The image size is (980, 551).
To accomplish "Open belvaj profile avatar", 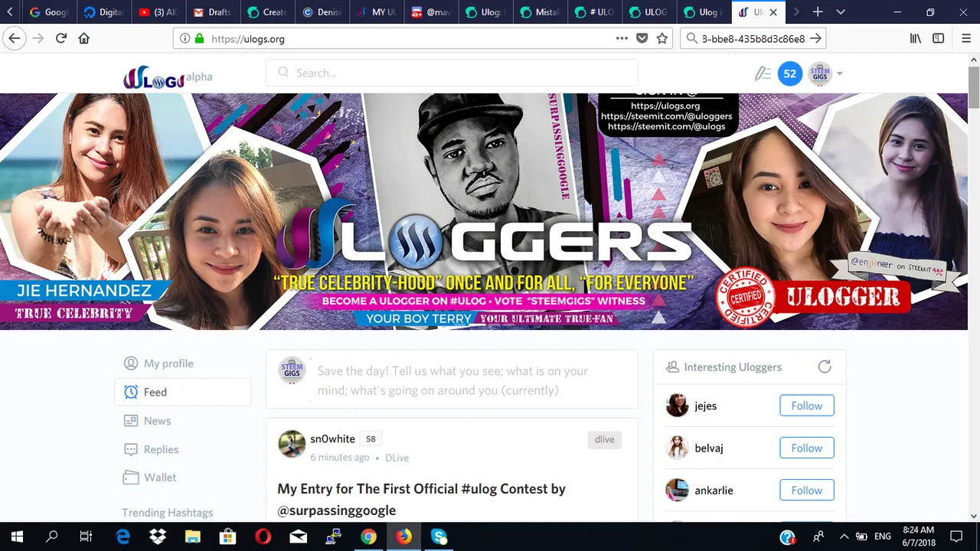I will [677, 448].
